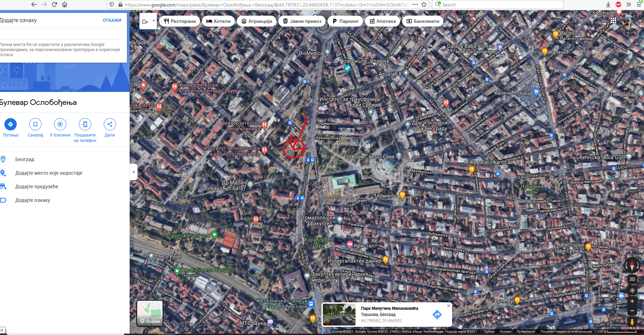
Task: Zoom out with minus button
Action: pyautogui.click(x=632, y=310)
